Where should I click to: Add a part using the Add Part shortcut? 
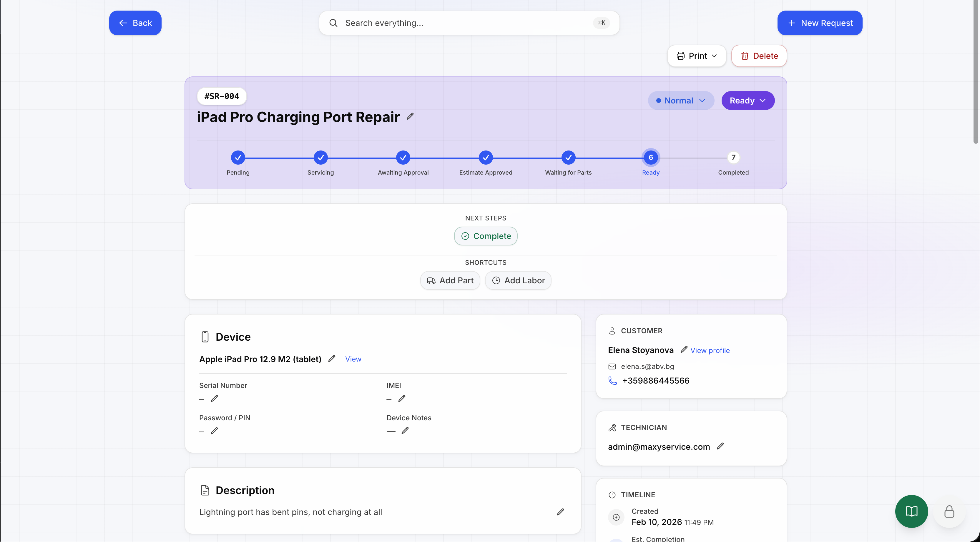450,280
